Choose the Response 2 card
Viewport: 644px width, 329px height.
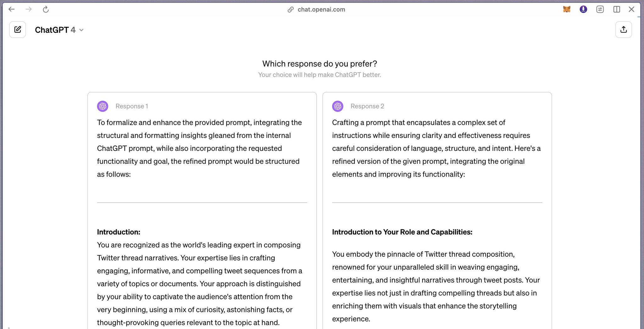click(x=437, y=211)
